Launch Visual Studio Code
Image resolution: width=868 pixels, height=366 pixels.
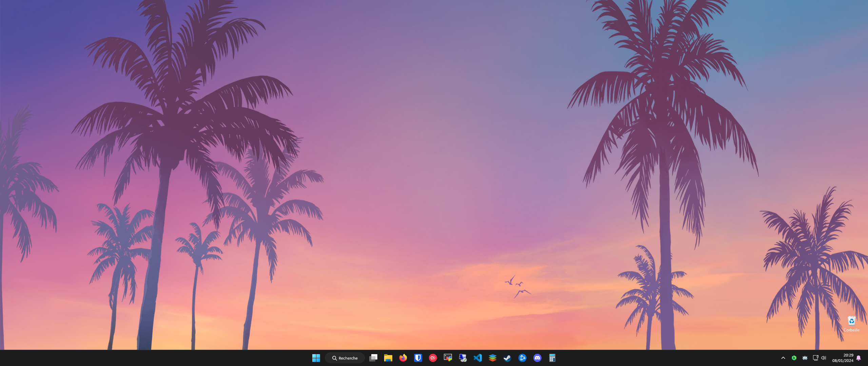pos(478,358)
